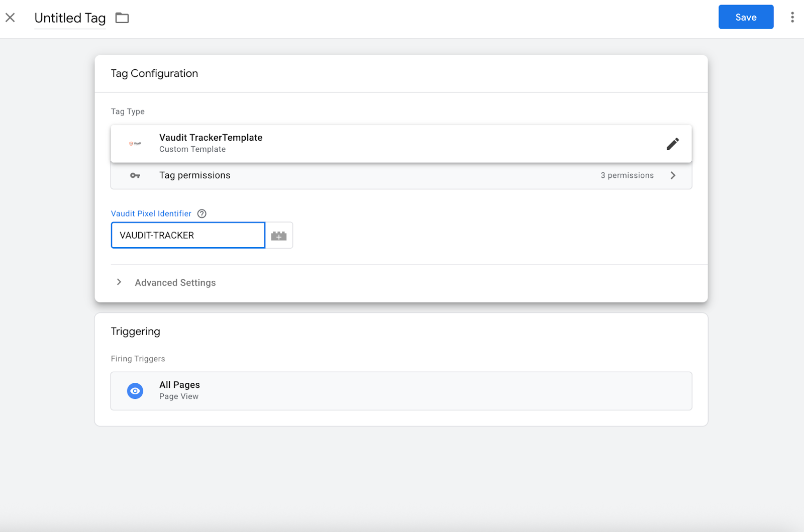804x532 pixels.
Task: Open the Tag permissions row label
Action: click(194, 175)
